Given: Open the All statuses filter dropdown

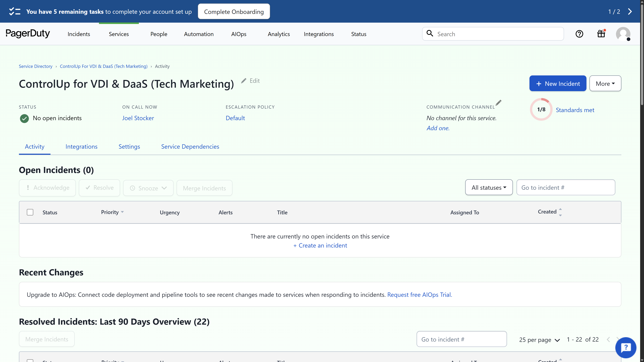Looking at the screenshot, I should 489,187.
